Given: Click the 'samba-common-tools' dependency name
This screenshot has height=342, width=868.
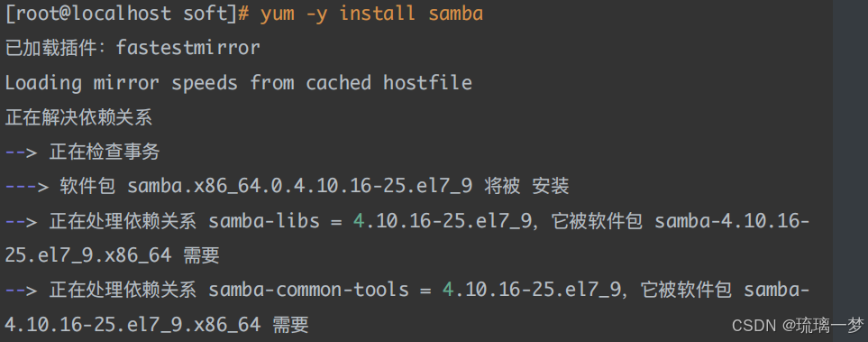Looking at the screenshot, I should 309,289.
